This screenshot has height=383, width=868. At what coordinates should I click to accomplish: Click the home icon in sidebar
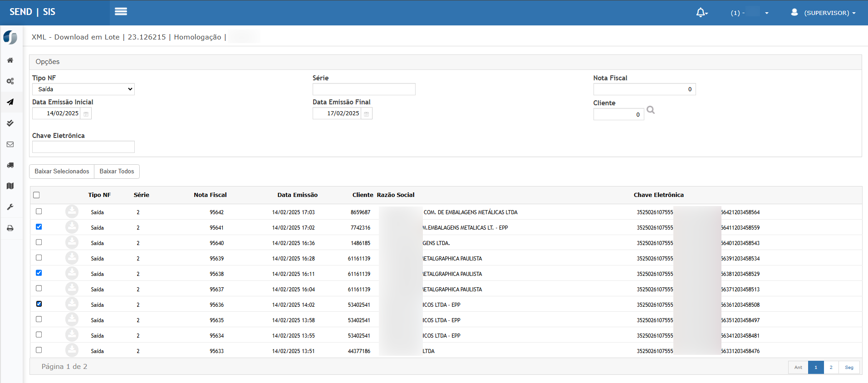(x=10, y=60)
